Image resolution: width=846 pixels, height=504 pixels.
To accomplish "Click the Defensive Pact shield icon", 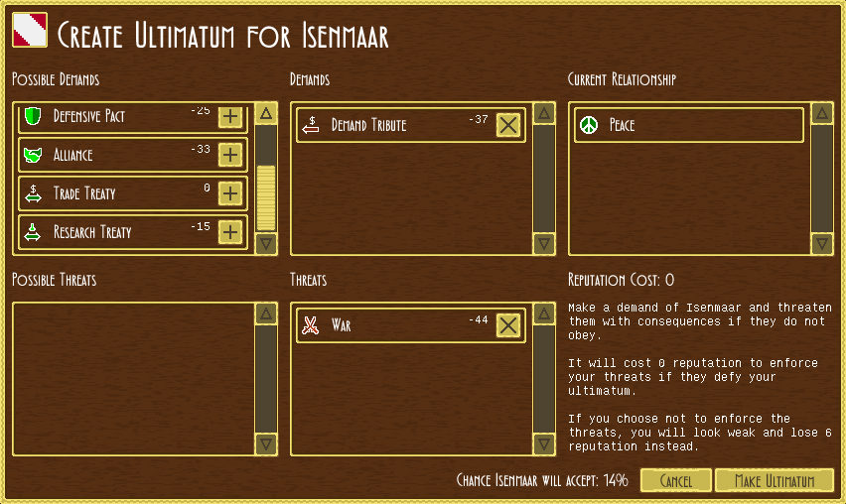I will 33,117.
